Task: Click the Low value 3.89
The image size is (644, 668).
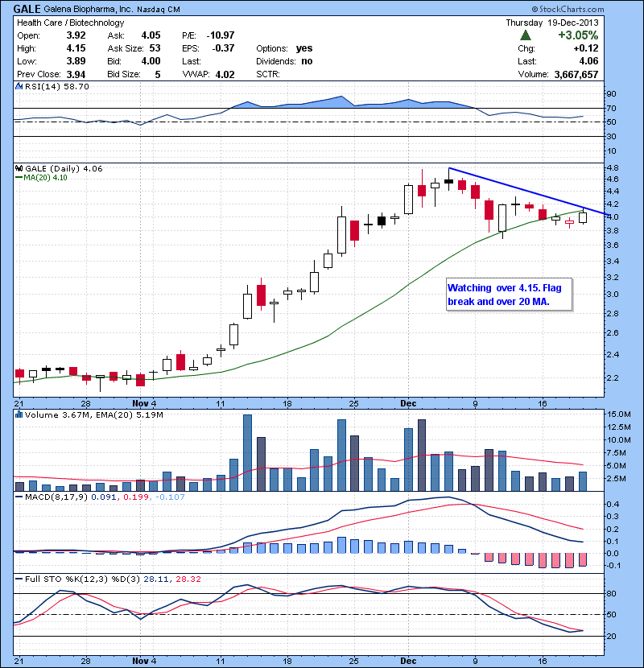Action: pos(76,61)
